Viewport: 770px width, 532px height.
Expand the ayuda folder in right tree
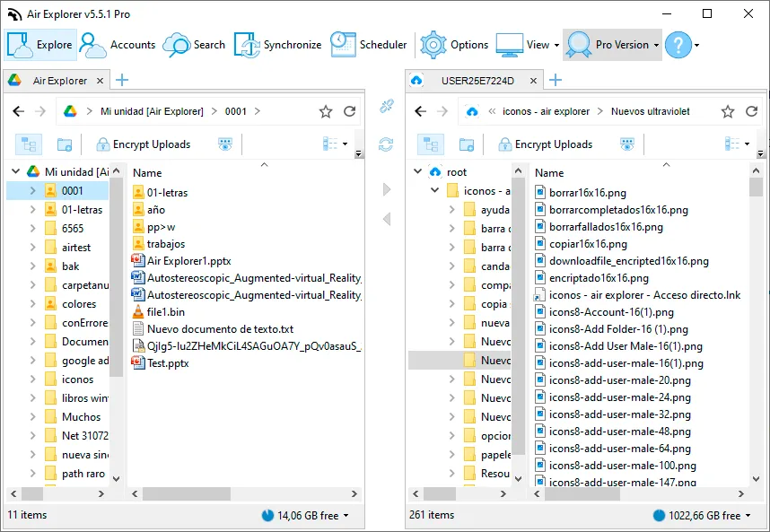click(x=452, y=210)
